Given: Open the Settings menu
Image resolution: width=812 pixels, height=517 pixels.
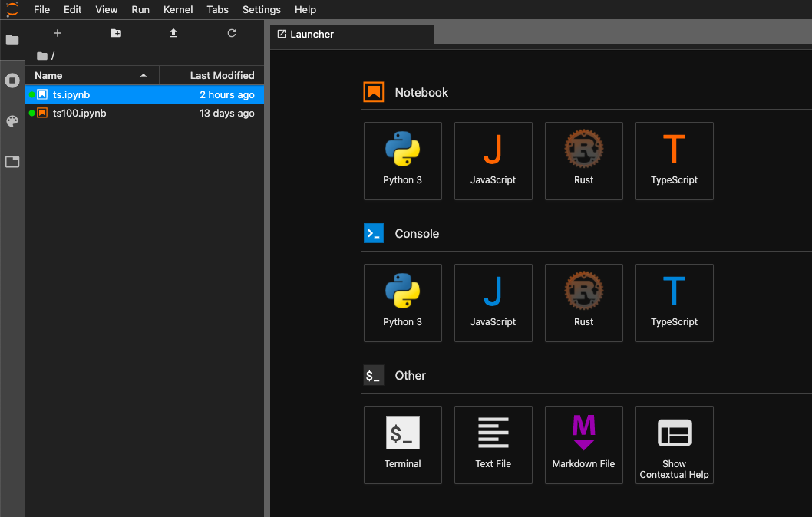Looking at the screenshot, I should [261, 9].
